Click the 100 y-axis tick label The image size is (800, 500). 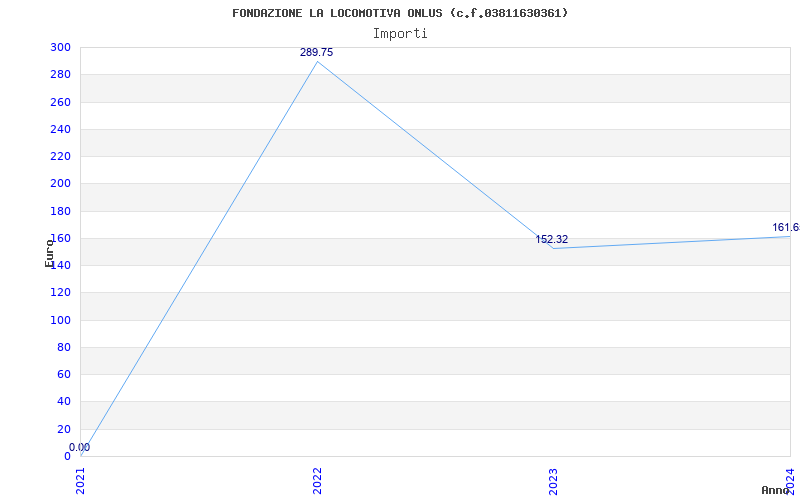60,320
